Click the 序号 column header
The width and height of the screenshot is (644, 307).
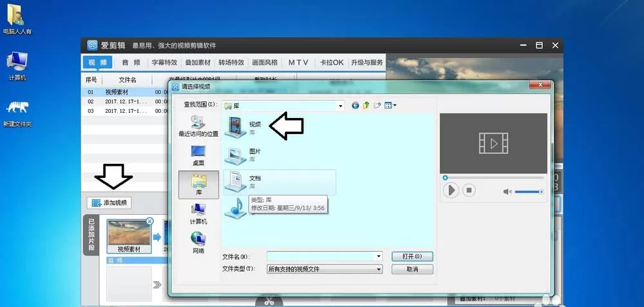91,80
